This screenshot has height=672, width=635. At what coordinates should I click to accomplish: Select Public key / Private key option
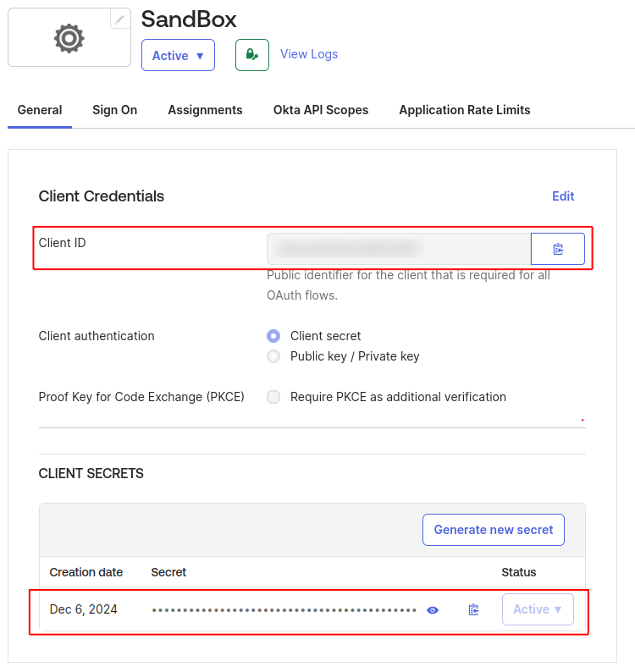[x=273, y=356]
